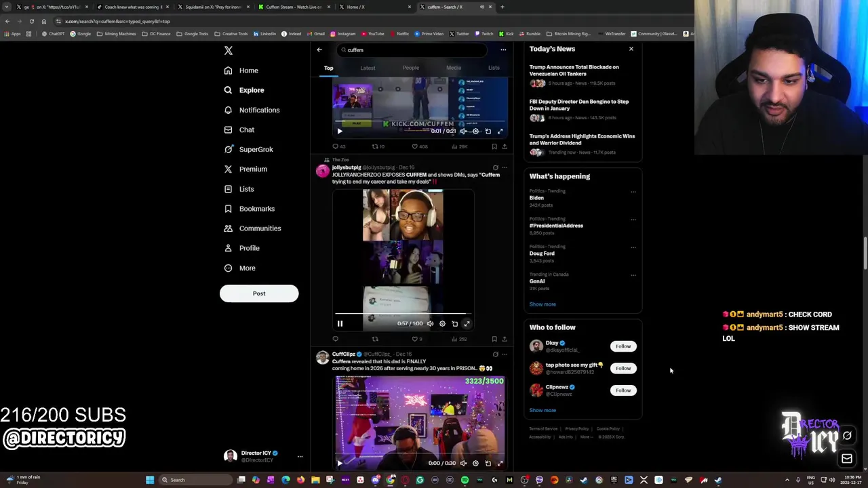
Task: Open settings gear on the 0:21 video
Action: 475,131
